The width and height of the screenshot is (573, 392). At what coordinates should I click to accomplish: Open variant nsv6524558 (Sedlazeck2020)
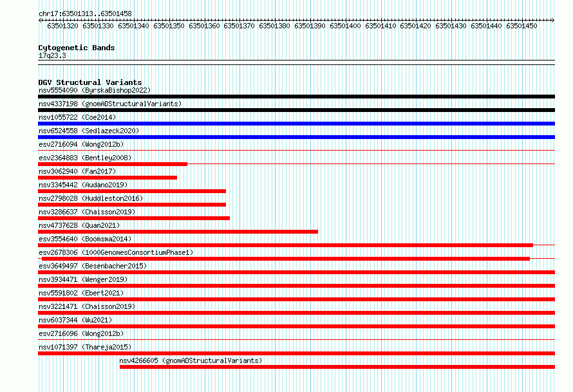(89, 131)
